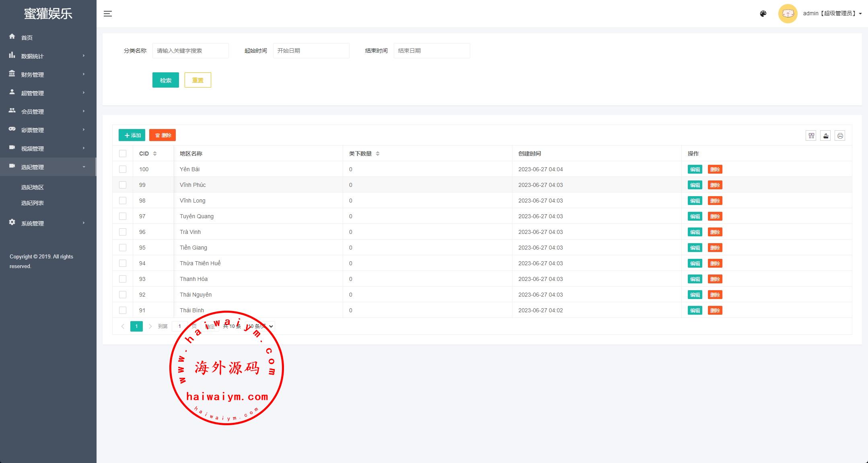Open the 选妃列表 submenu item

[33, 203]
